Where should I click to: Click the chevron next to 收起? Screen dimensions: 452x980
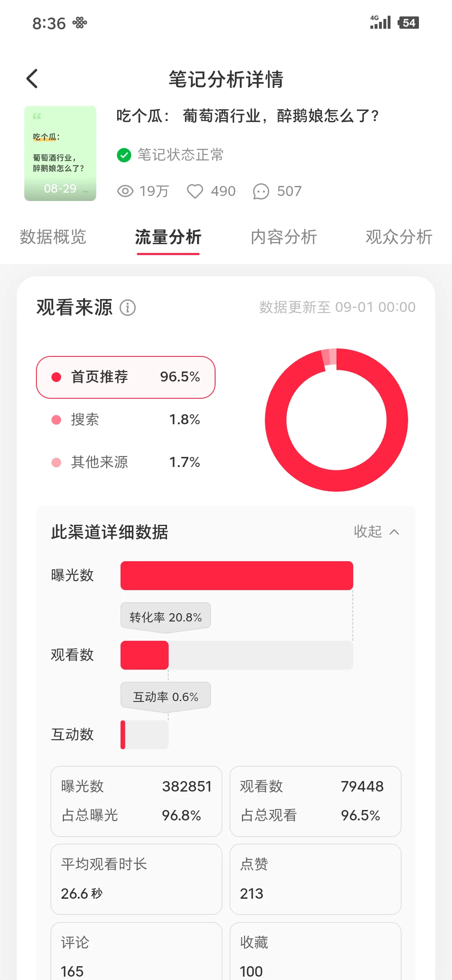(x=394, y=532)
